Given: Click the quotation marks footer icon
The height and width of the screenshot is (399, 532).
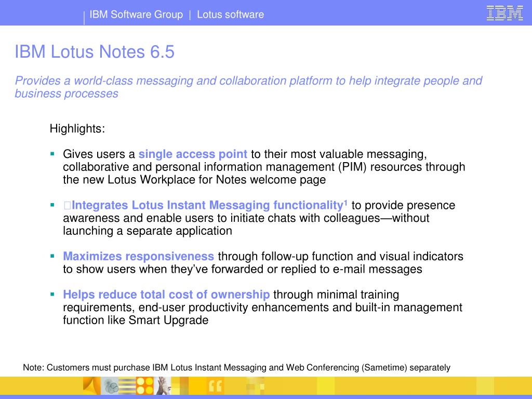Looking at the screenshot, I should pos(216,386).
